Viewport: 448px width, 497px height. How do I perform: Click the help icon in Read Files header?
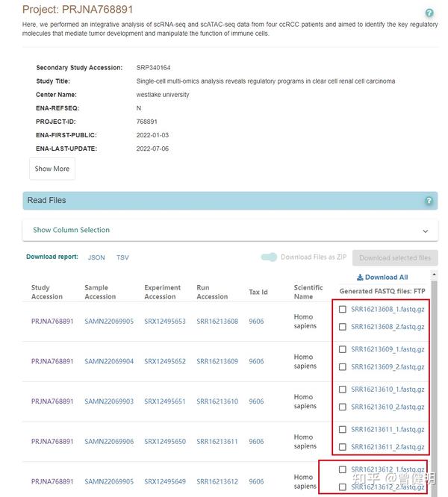click(x=429, y=201)
